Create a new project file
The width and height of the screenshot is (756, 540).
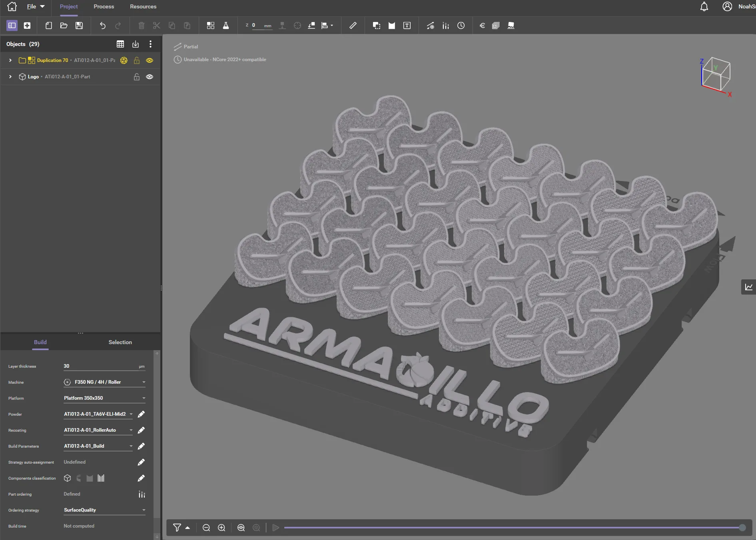tap(49, 26)
